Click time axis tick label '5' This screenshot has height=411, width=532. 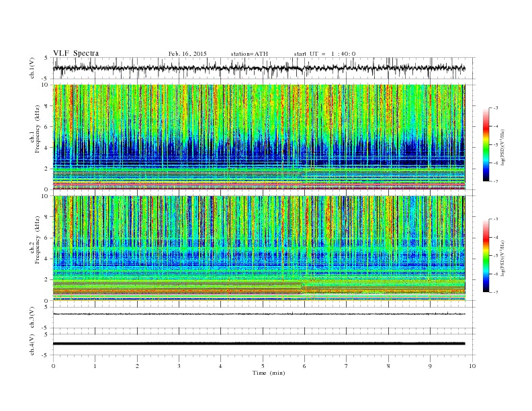tap(263, 366)
